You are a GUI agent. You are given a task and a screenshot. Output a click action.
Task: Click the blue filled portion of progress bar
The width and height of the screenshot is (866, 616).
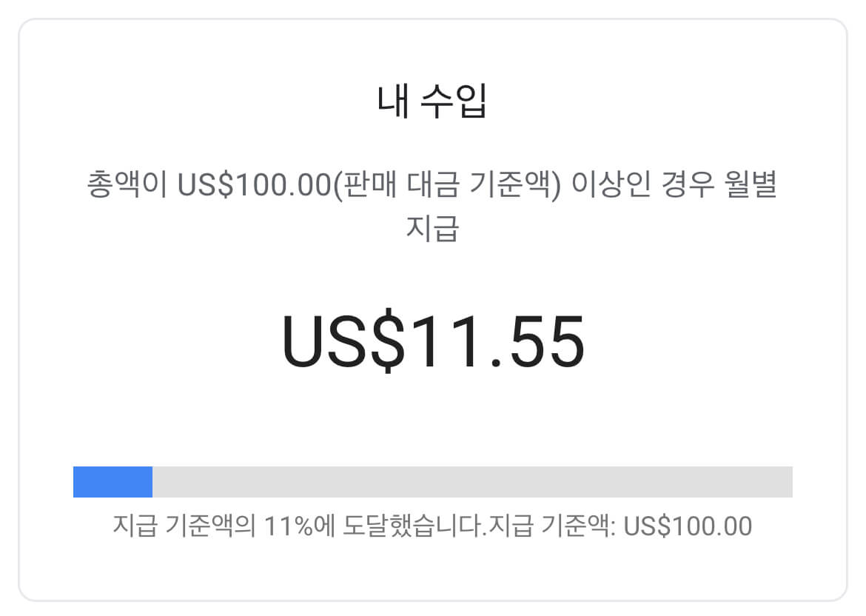point(111,481)
